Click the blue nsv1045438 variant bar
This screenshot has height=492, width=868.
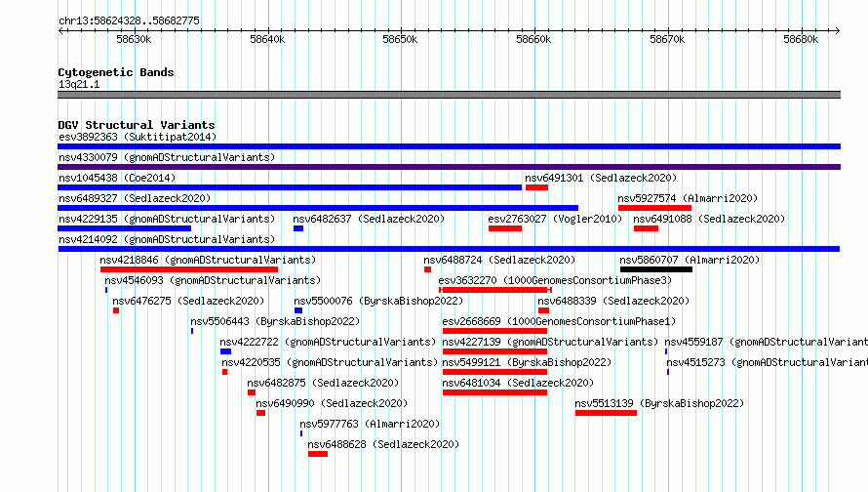pos(290,187)
